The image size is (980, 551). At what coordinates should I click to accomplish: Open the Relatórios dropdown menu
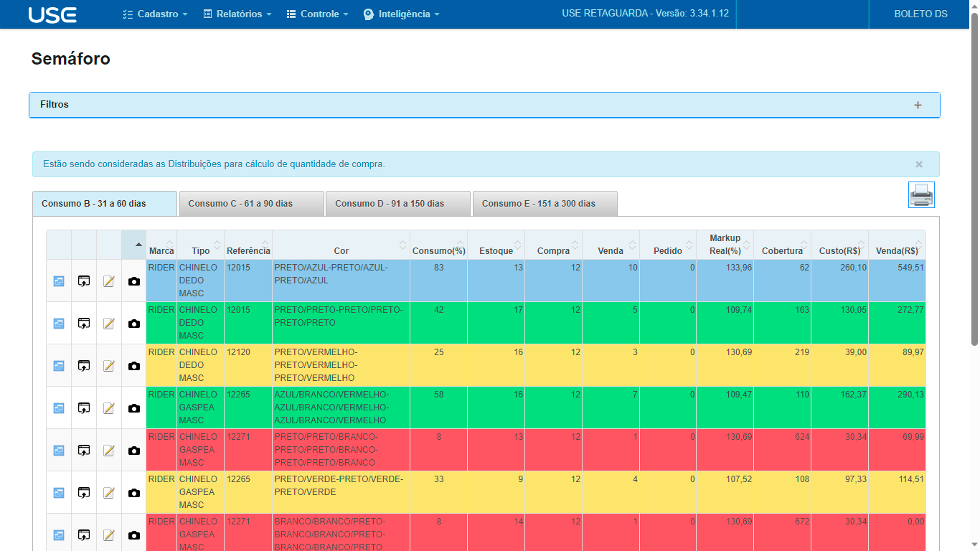[x=237, y=14]
